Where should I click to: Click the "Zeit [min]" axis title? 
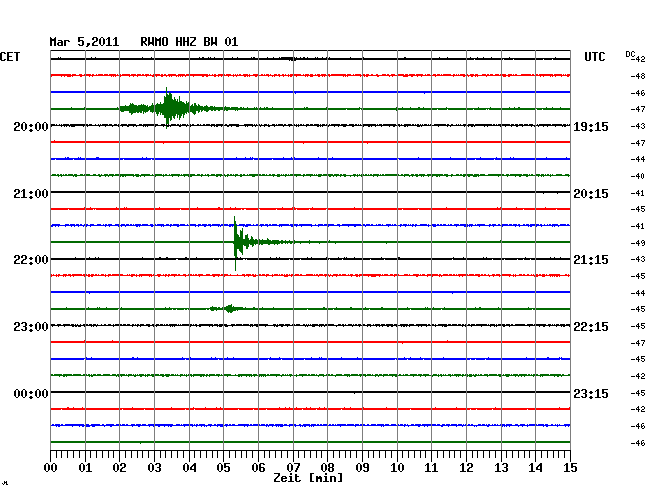point(308,478)
